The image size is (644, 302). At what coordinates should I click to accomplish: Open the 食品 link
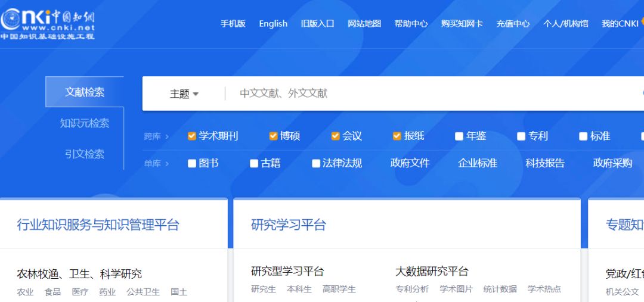coord(52,292)
